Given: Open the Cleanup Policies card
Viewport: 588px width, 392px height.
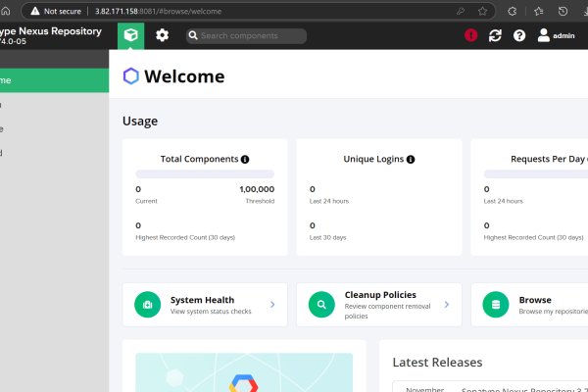Looking at the screenshot, I should pos(378,305).
